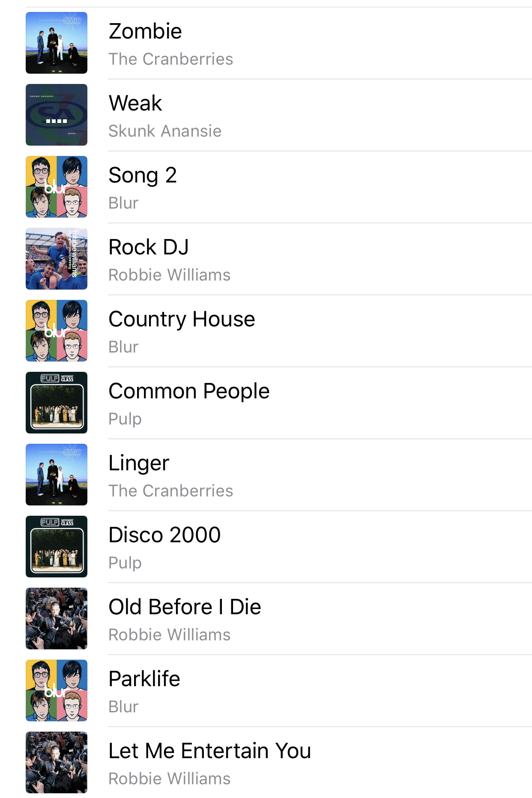This screenshot has width=532, height=798.
Task: Play Song 2 by Blur
Action: 143,176
